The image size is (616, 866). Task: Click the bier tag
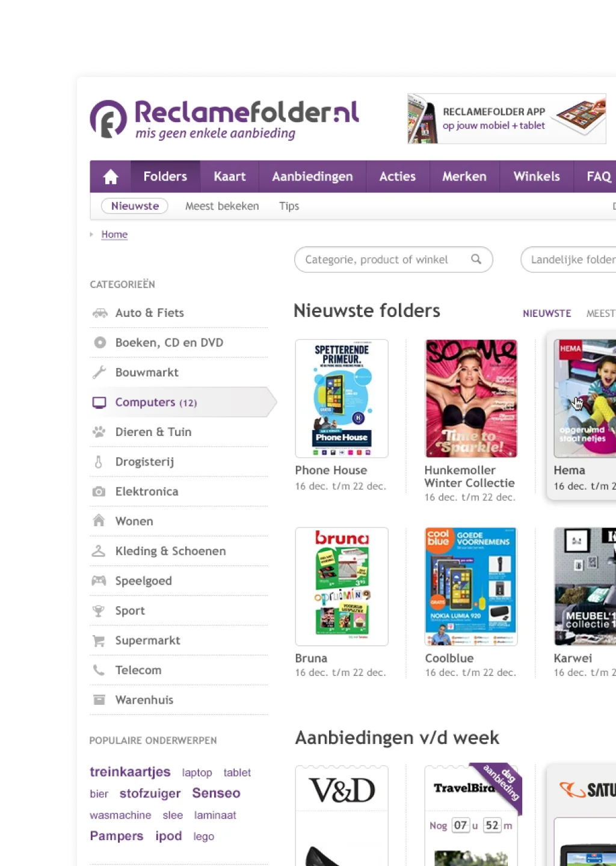99,794
